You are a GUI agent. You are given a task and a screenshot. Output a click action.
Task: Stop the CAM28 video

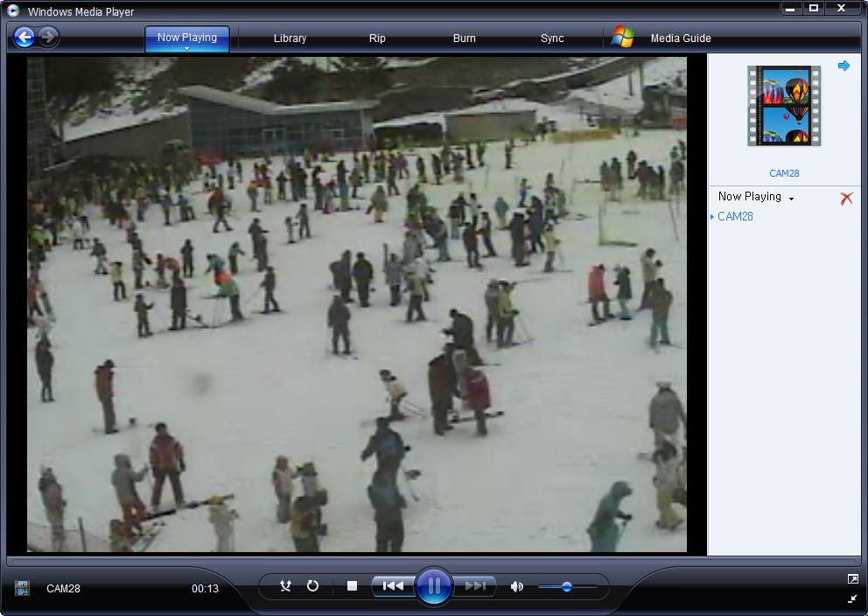pos(352,586)
